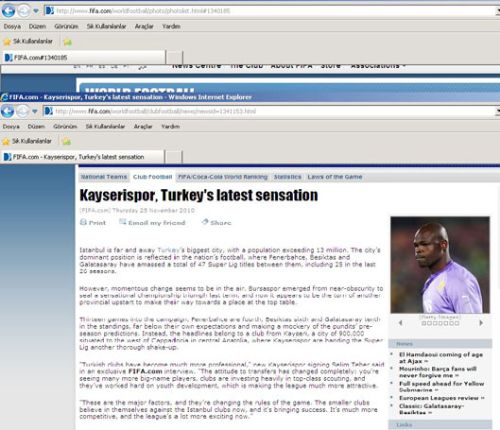Open the Statistics section tab

(288, 177)
